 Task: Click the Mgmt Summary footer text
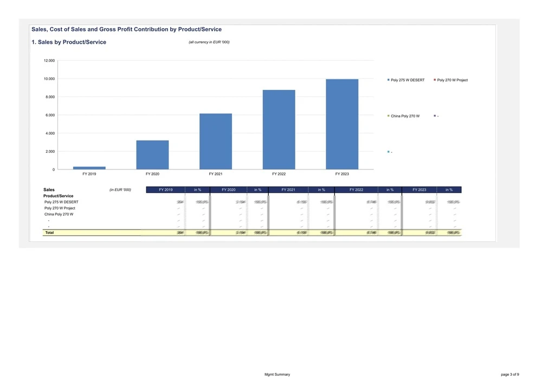277,375
